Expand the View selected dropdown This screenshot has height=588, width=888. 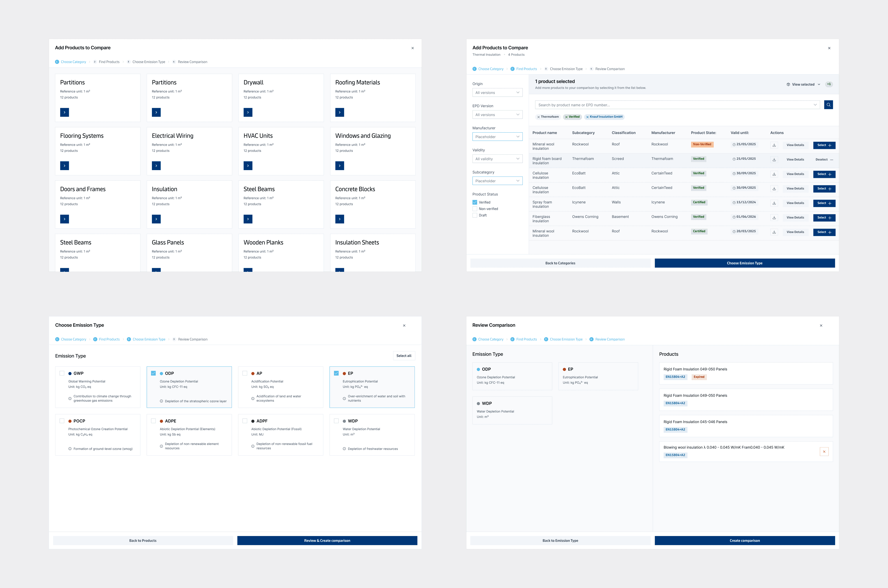[x=803, y=84]
